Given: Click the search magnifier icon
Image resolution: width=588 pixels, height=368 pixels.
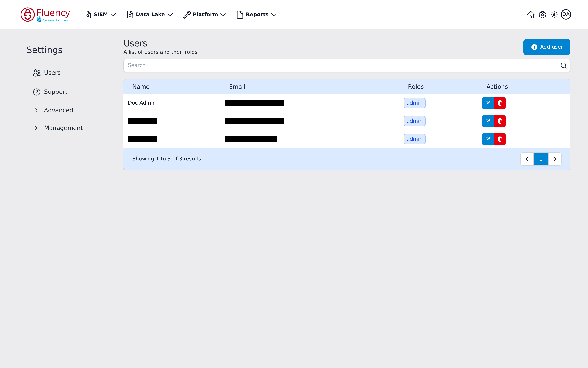Looking at the screenshot, I should pos(564,66).
